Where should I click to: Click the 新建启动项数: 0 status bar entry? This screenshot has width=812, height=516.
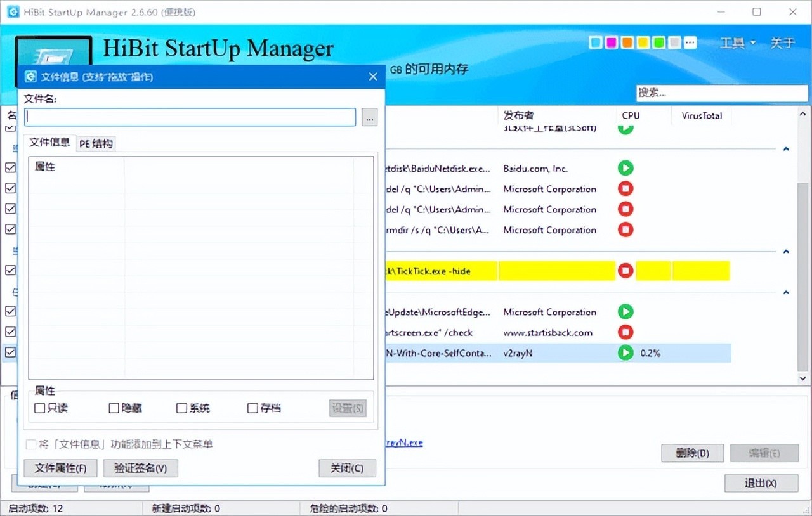click(x=186, y=508)
